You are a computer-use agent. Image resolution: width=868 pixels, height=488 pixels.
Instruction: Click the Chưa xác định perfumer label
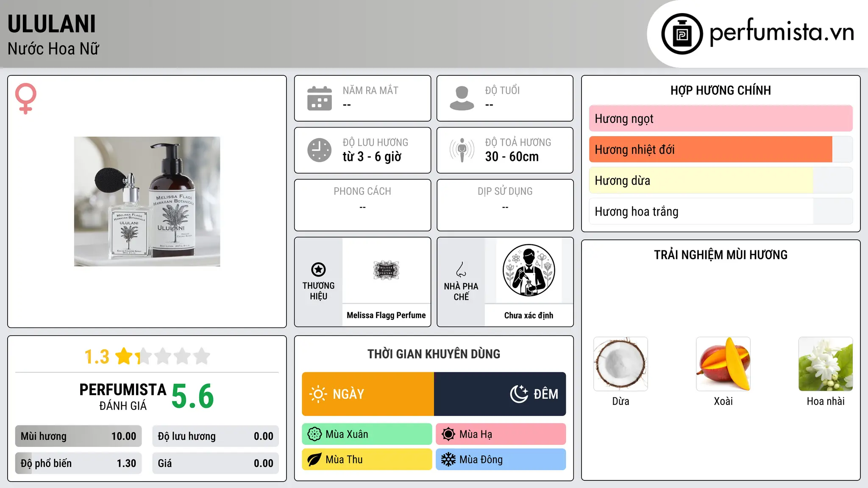click(x=529, y=315)
